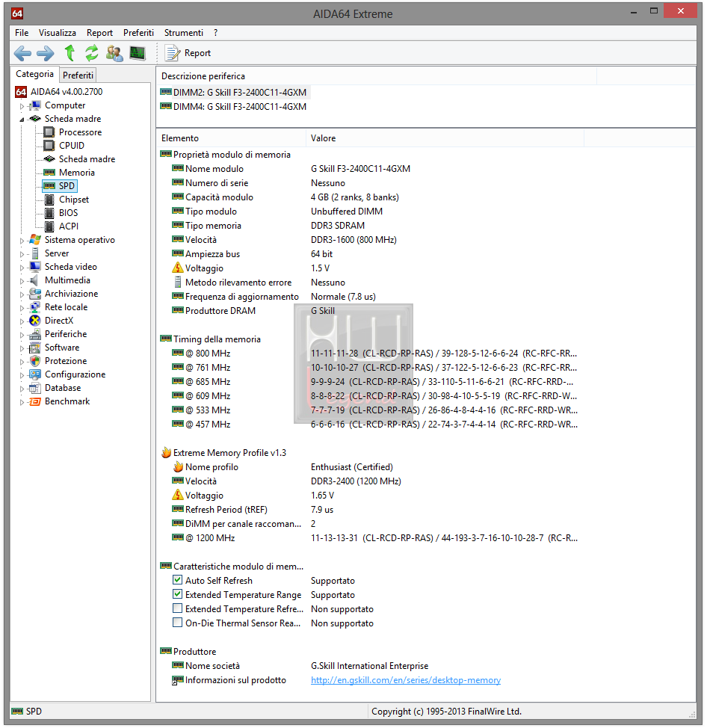Click the Multimedia speaker icon
This screenshot has width=707, height=728.
point(34,280)
